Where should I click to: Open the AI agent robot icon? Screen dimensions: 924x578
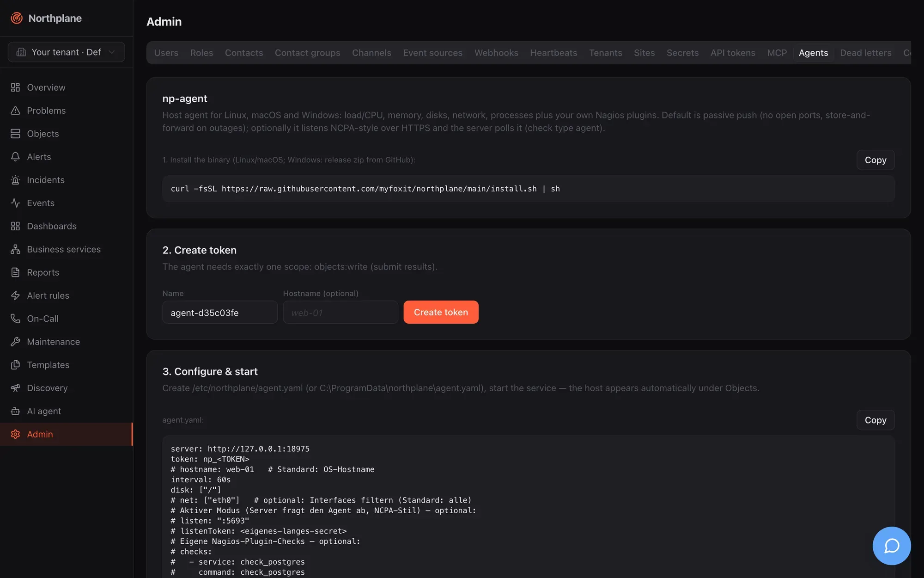coord(15,411)
